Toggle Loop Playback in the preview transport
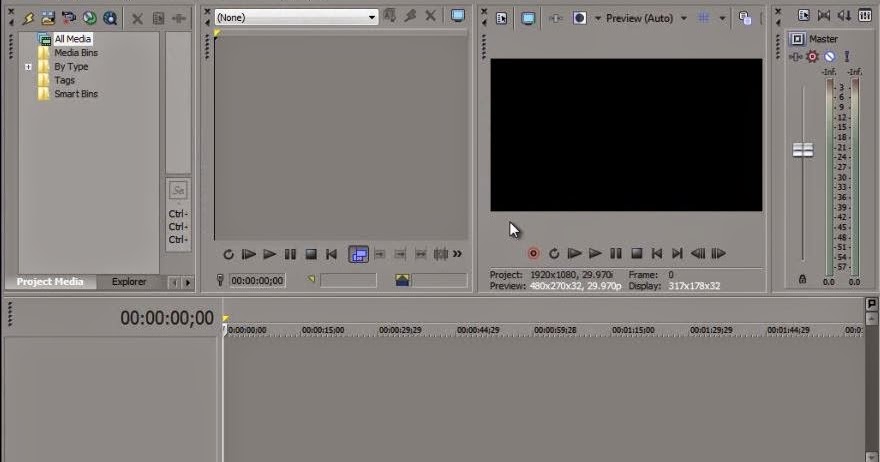Viewport: 880px width, 462px height. (x=554, y=254)
